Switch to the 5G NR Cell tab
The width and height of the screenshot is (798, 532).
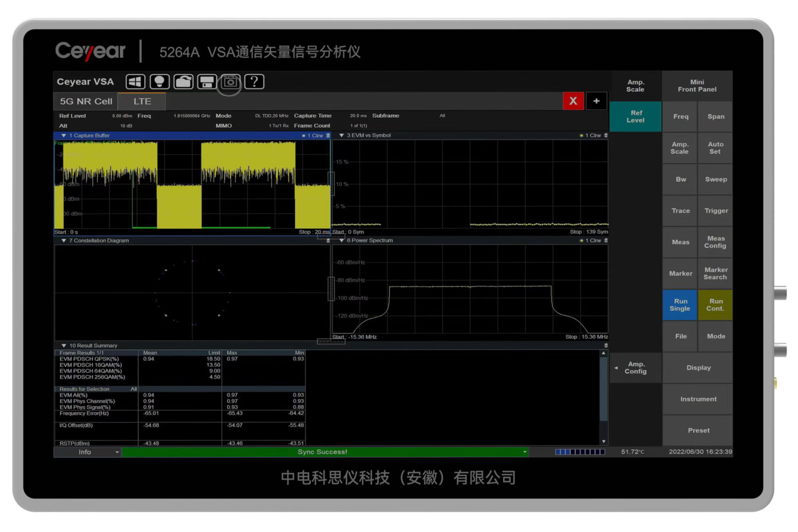click(x=86, y=101)
